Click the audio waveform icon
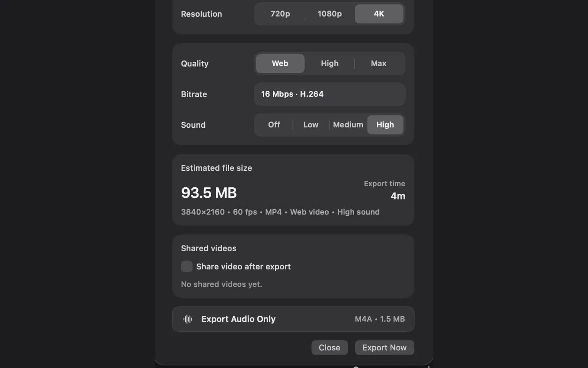Screen dimensions: 588x368 (188, 319)
